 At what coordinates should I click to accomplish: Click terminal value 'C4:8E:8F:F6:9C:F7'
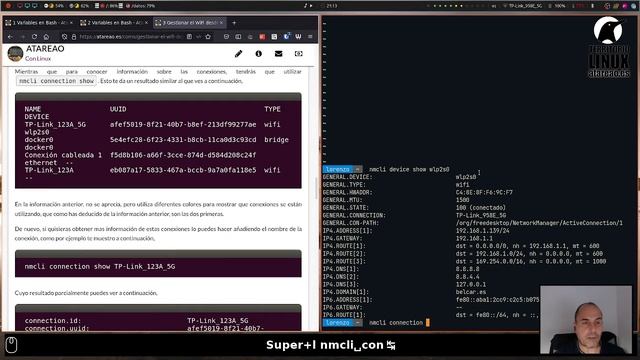pos(484,192)
